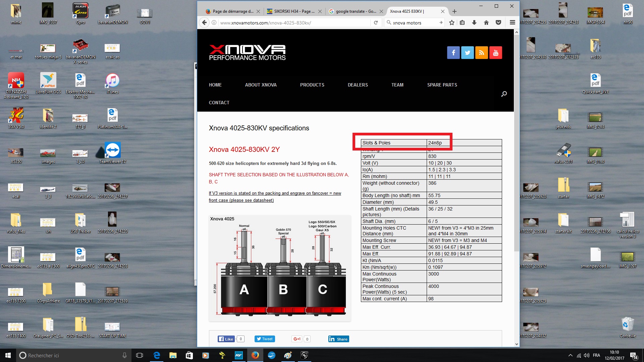Image resolution: width=644 pixels, height=362 pixels.
Task: Close the SIKORSKI H34 tab
Action: point(320,11)
